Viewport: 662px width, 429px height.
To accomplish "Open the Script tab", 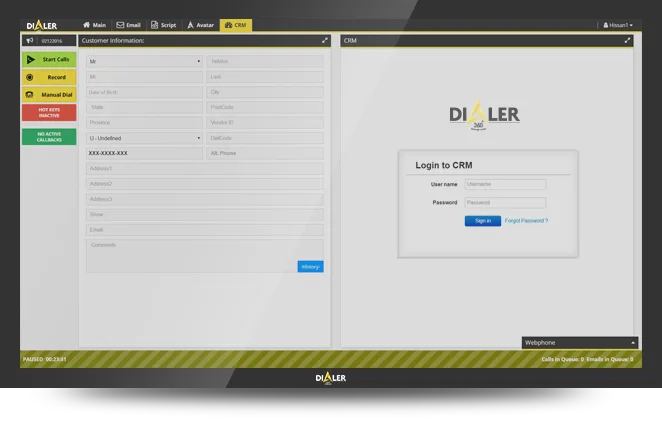I will [x=163, y=25].
